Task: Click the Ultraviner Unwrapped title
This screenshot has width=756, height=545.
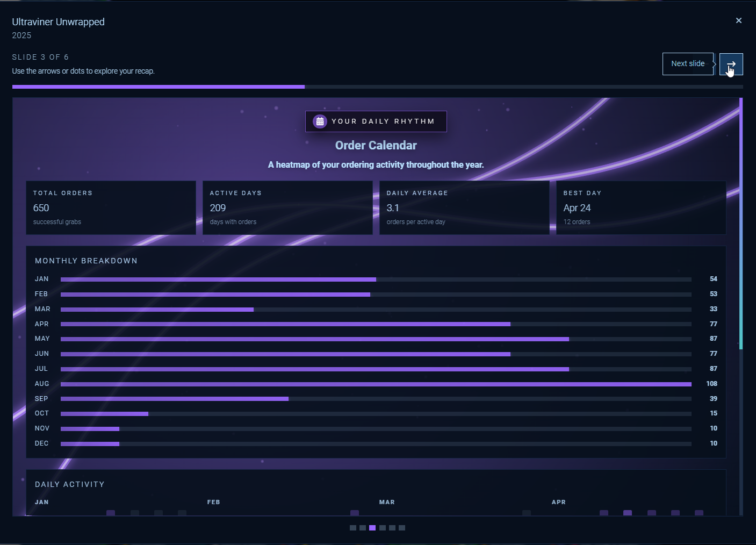Action: pyautogui.click(x=58, y=21)
